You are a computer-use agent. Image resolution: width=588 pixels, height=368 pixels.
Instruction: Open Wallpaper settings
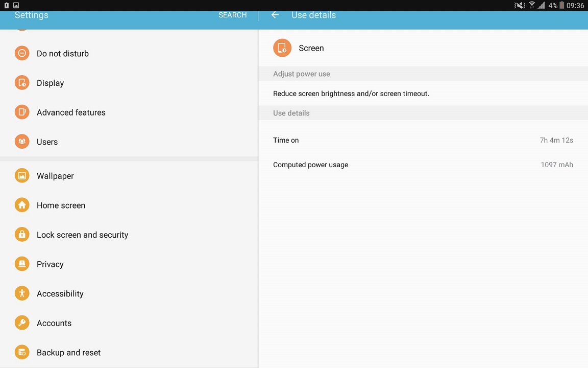coord(129,175)
